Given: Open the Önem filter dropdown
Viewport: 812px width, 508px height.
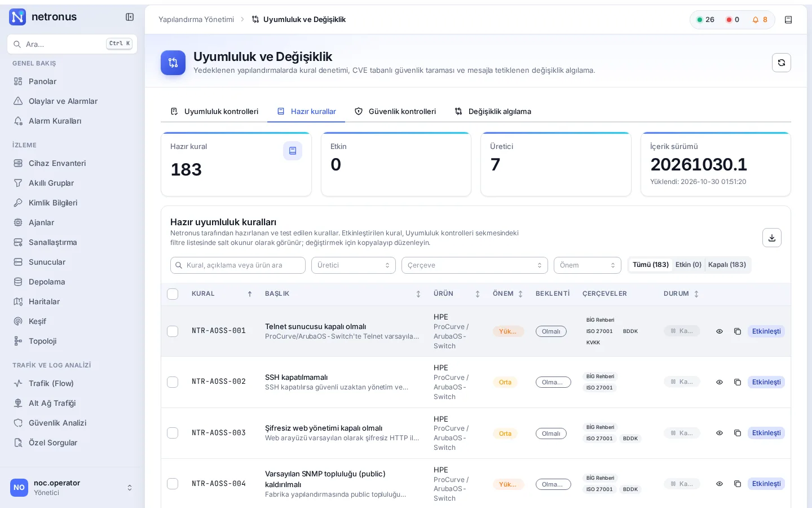Looking at the screenshot, I should [588, 265].
